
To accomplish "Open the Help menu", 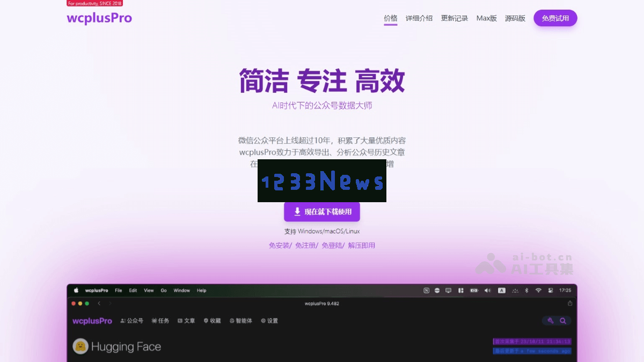I will coord(201,291).
